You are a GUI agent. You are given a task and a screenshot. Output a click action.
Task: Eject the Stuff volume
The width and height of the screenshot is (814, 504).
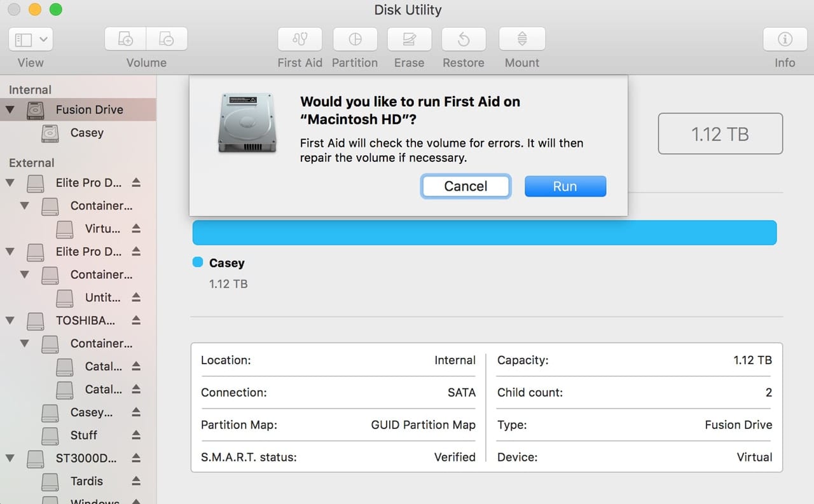click(136, 435)
